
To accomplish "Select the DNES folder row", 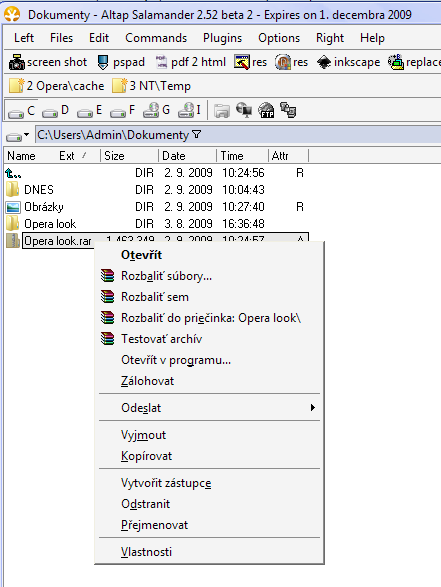I will [x=156, y=190].
